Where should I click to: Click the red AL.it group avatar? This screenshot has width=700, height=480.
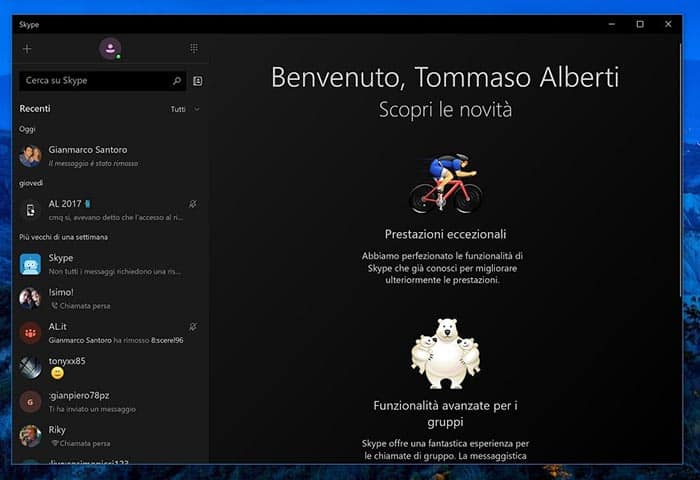(30, 333)
